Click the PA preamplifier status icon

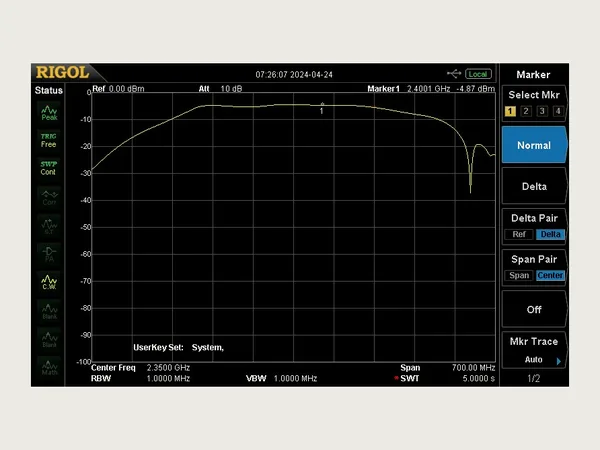[x=49, y=254]
